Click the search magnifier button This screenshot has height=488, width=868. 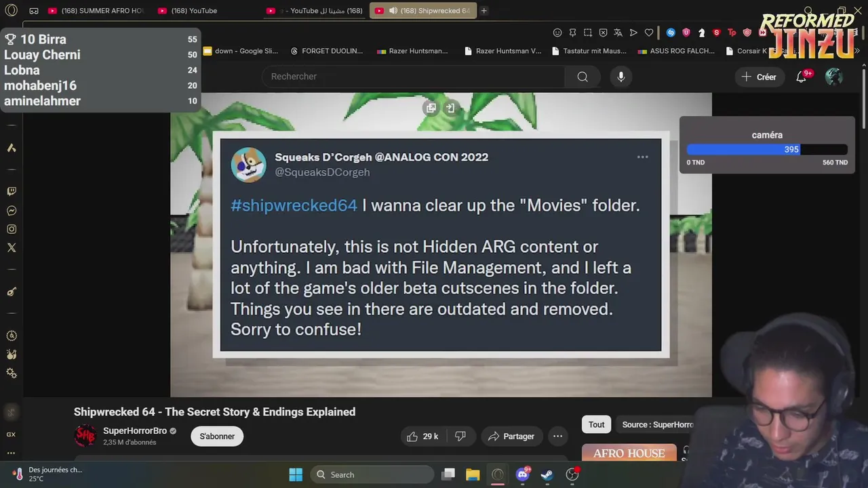click(583, 77)
